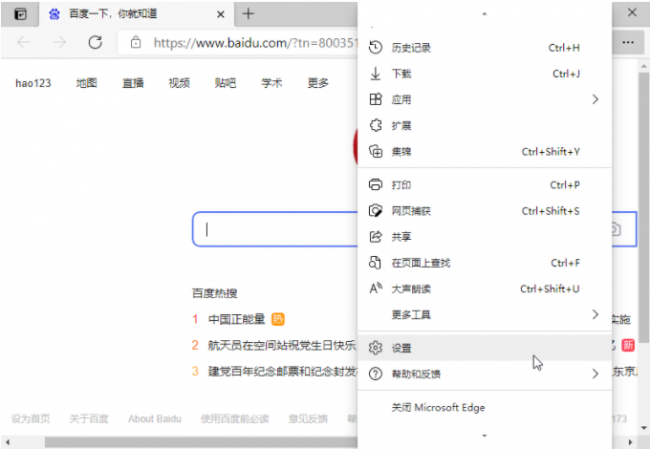Reload the page with the refresh icon
This screenshot has width=650, height=449.
pos(95,42)
